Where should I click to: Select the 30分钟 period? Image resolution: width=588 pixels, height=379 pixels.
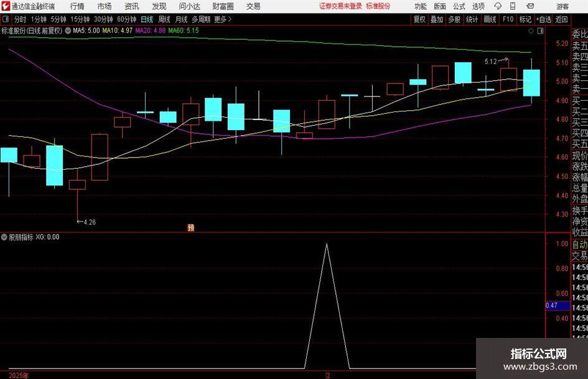click(103, 19)
